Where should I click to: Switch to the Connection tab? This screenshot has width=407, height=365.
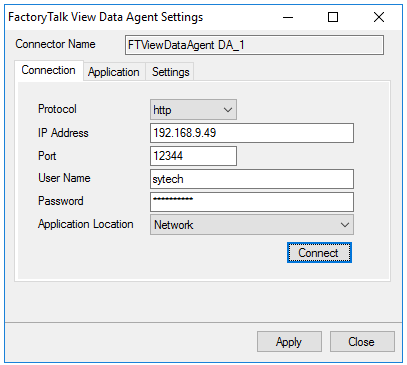click(49, 70)
